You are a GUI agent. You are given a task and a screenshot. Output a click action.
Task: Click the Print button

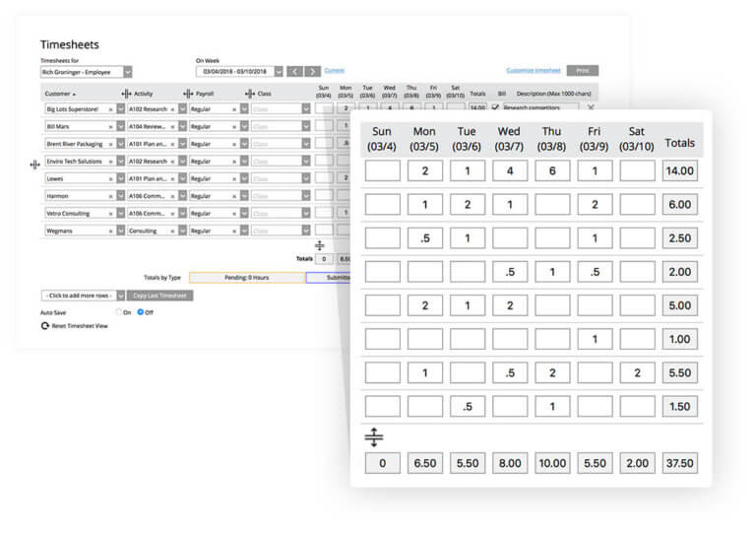583,70
